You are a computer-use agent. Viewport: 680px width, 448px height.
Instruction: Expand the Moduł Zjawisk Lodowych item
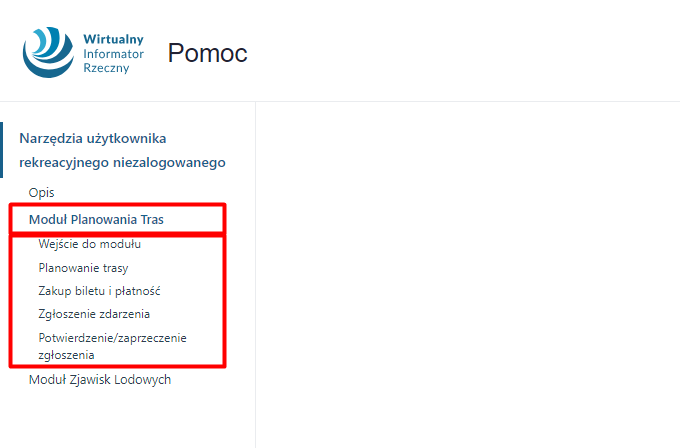(100, 380)
